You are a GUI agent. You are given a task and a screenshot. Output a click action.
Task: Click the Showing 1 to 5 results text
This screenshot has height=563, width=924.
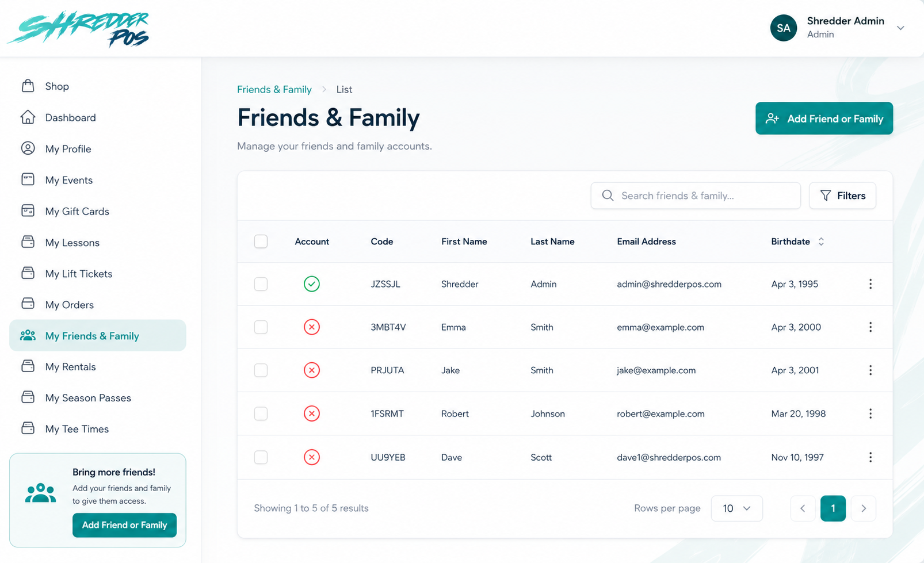point(311,508)
